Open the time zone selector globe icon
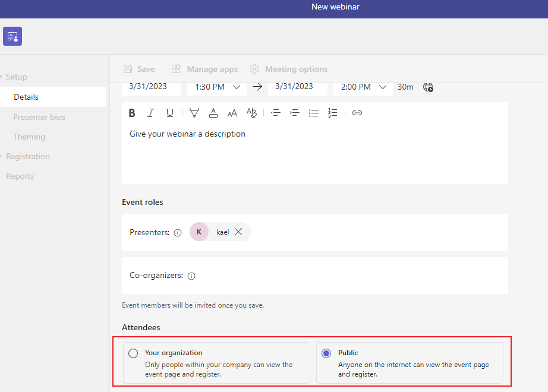 pyautogui.click(x=428, y=87)
